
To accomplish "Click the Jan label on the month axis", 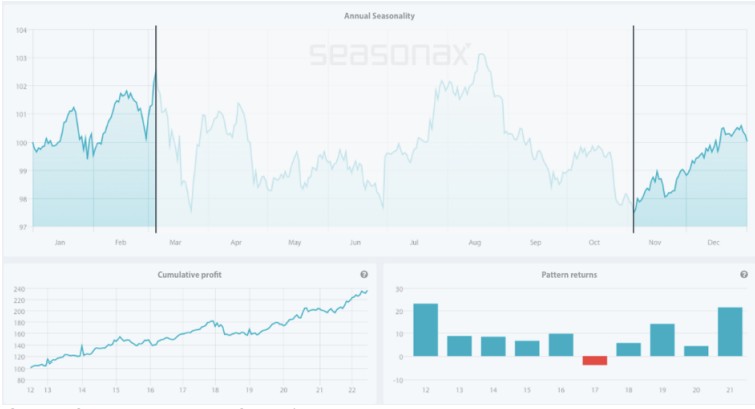I will pyautogui.click(x=60, y=242).
